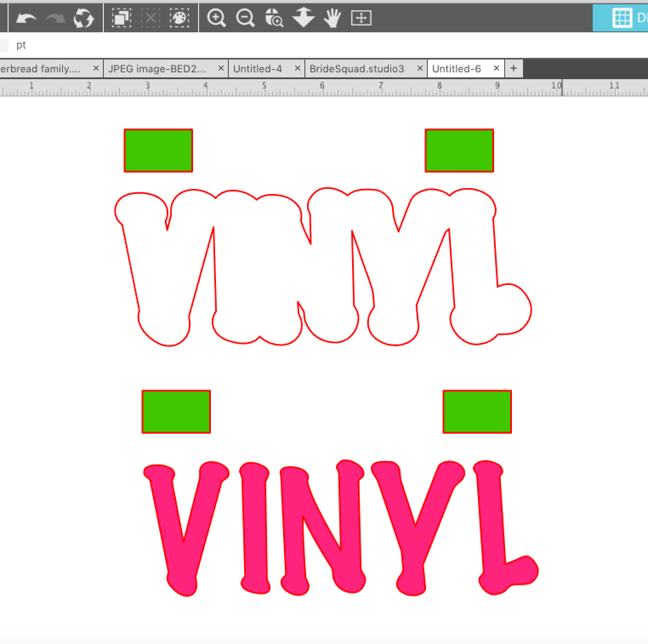Open the BrideSquad.studio3 tab

click(357, 68)
